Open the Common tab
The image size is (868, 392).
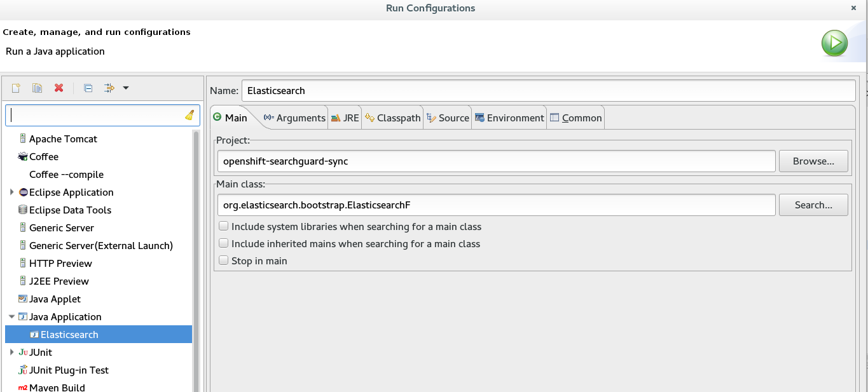[x=576, y=118]
